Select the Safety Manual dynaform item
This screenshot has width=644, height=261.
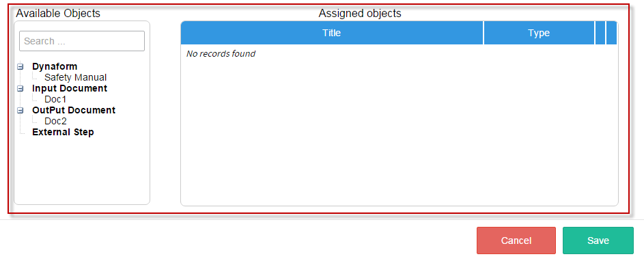[x=76, y=77]
